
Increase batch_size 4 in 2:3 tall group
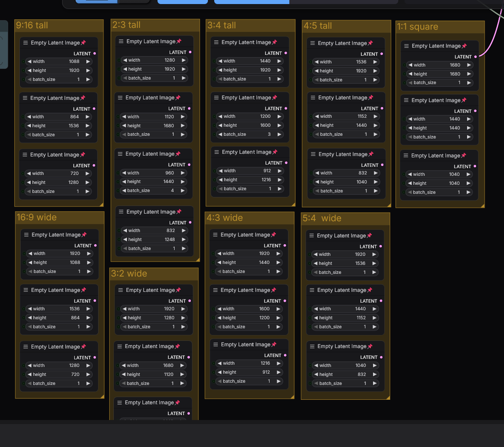182,190
